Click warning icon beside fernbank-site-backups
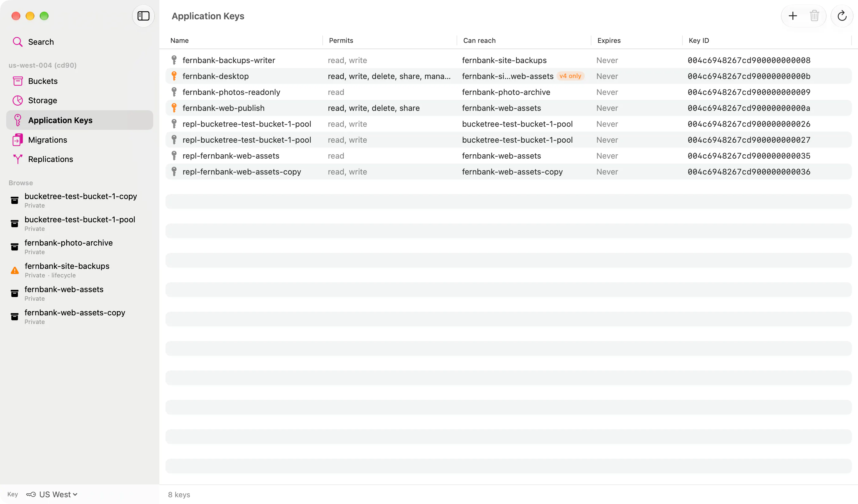 tap(15, 271)
